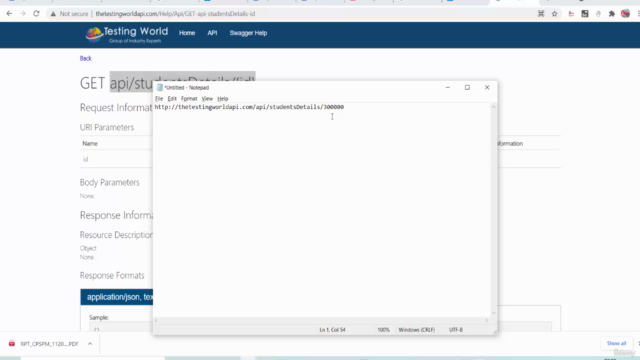Open the RPT_CPSPM_1120 PDF download
640x360 pixels.
click(x=49, y=344)
